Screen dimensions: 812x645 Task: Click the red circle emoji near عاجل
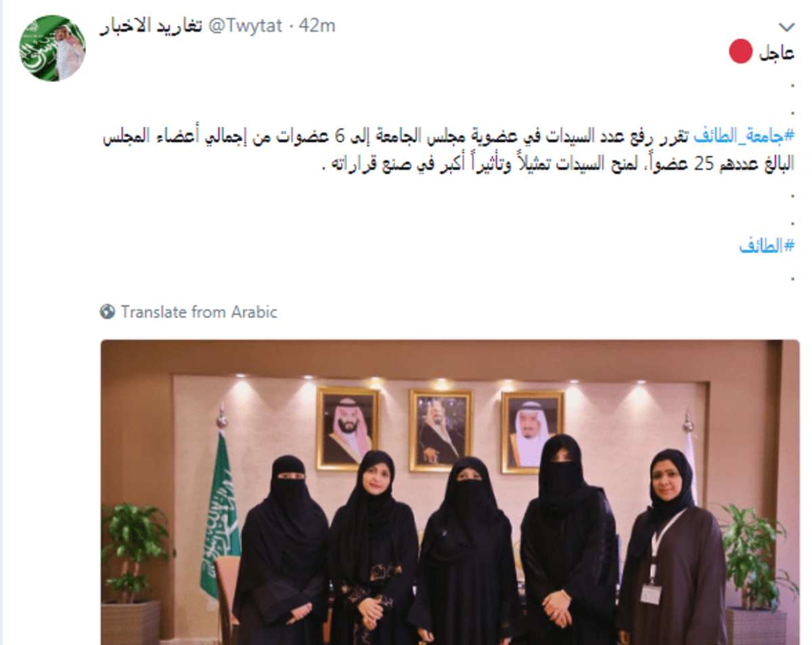pos(740,52)
